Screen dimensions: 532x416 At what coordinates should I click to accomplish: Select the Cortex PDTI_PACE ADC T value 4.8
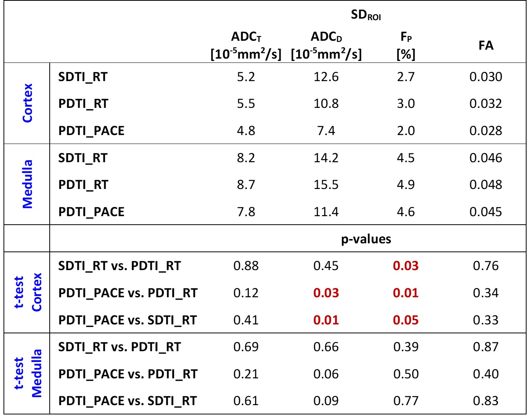246,131
